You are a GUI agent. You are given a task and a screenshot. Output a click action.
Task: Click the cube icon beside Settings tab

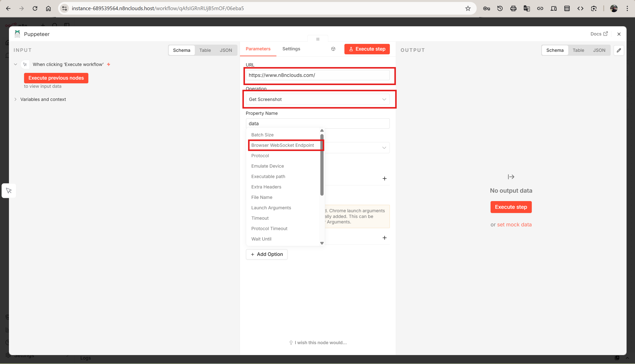coord(333,49)
